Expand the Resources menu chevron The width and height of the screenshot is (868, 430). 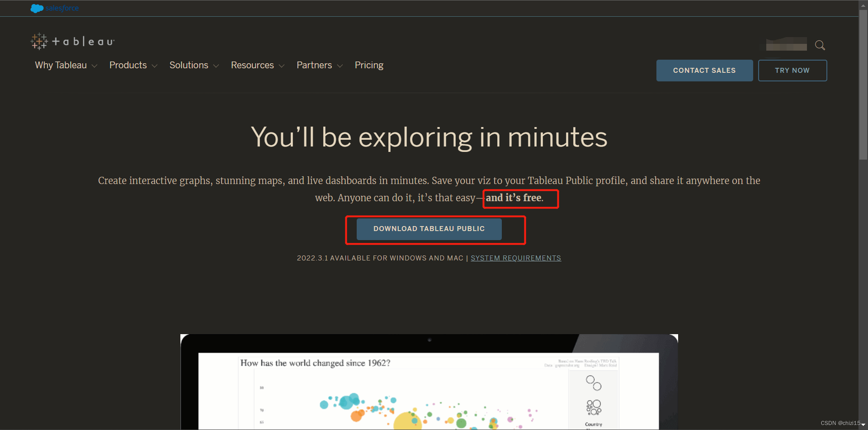point(282,66)
